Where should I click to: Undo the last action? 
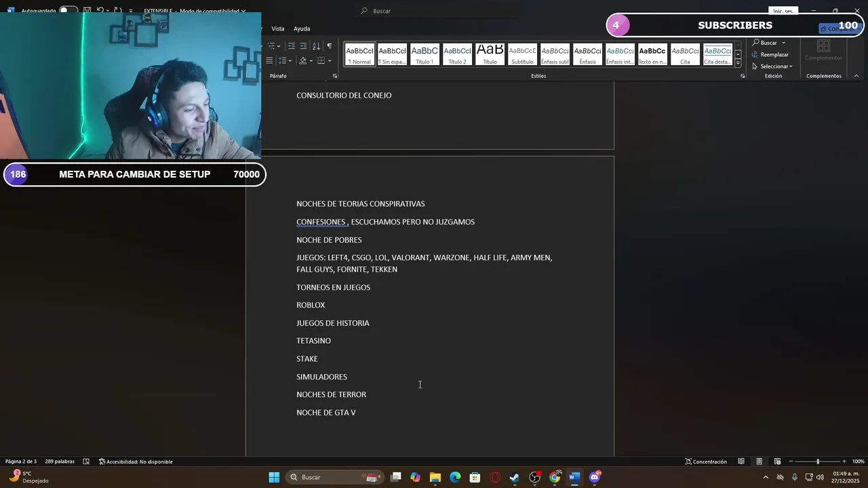point(100,11)
